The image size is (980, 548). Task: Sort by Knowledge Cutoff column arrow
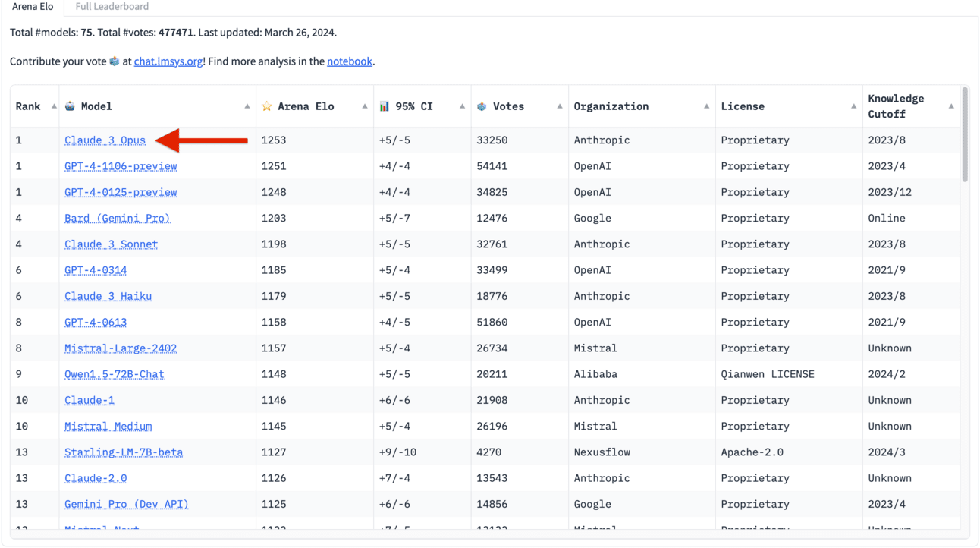pyautogui.click(x=951, y=106)
